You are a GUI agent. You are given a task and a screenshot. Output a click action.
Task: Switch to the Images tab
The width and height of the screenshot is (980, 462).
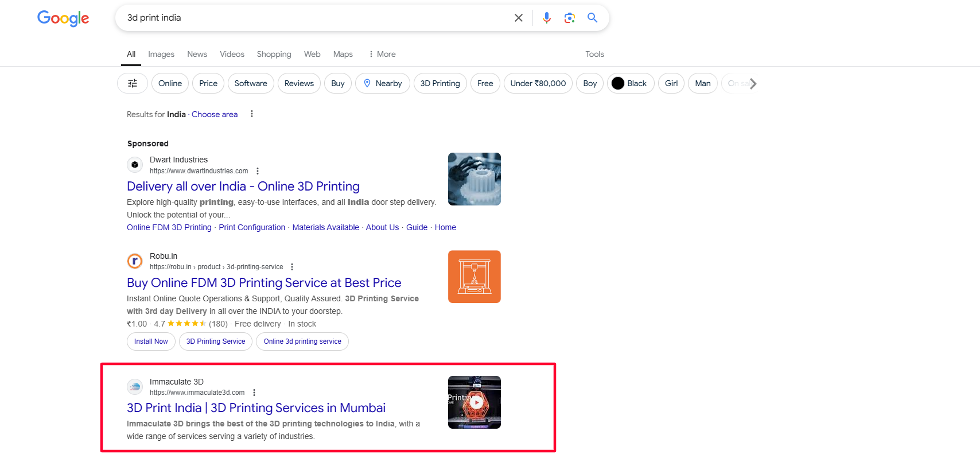click(x=161, y=54)
